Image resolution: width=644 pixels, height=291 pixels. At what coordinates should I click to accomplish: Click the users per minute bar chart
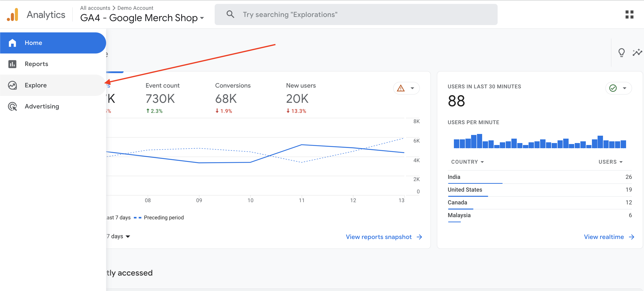pyautogui.click(x=540, y=141)
